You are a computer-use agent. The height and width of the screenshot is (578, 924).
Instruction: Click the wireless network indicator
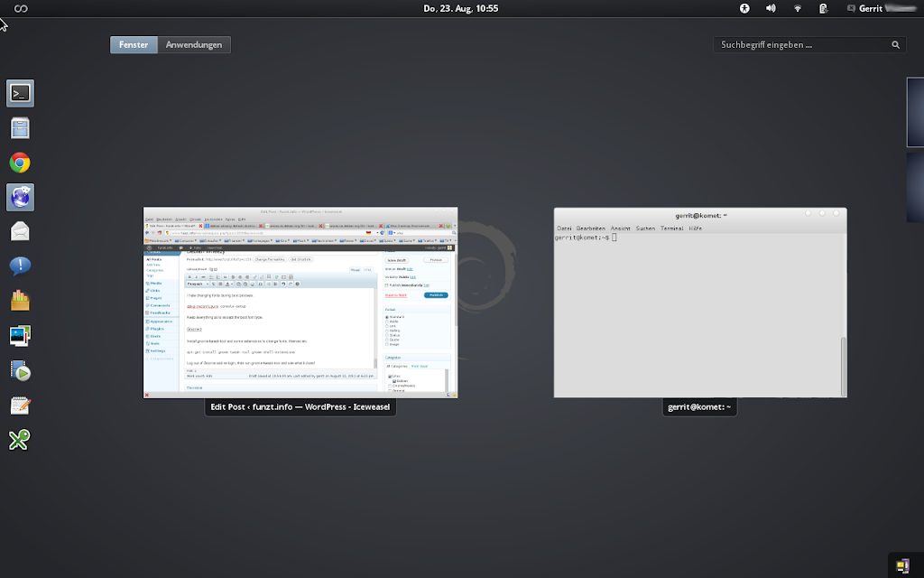click(x=797, y=8)
